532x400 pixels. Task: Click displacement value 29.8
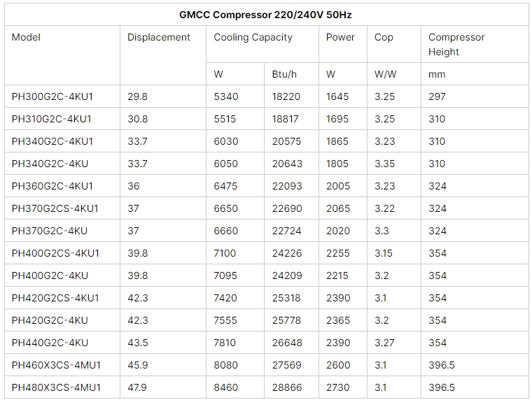[x=137, y=97]
